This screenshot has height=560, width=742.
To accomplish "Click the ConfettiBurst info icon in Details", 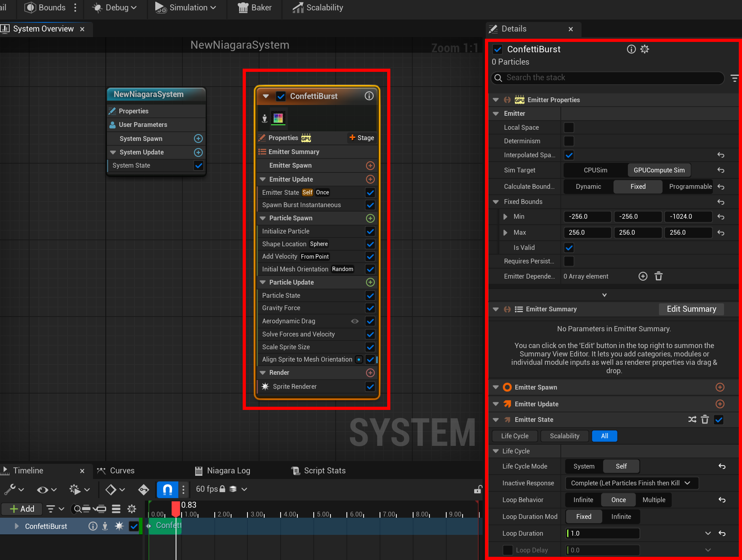I will click(631, 49).
